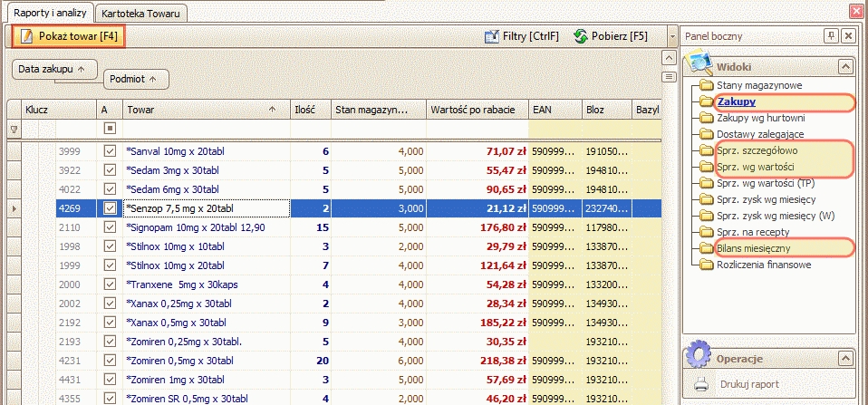Click the green Pobierz refresh icon
This screenshot has width=868, height=405.
point(581,36)
